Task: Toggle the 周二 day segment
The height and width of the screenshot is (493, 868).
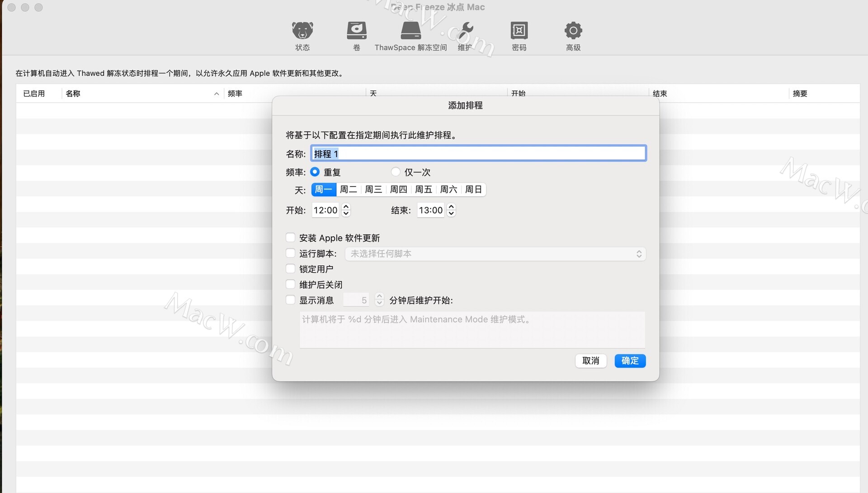Action: pos(349,190)
